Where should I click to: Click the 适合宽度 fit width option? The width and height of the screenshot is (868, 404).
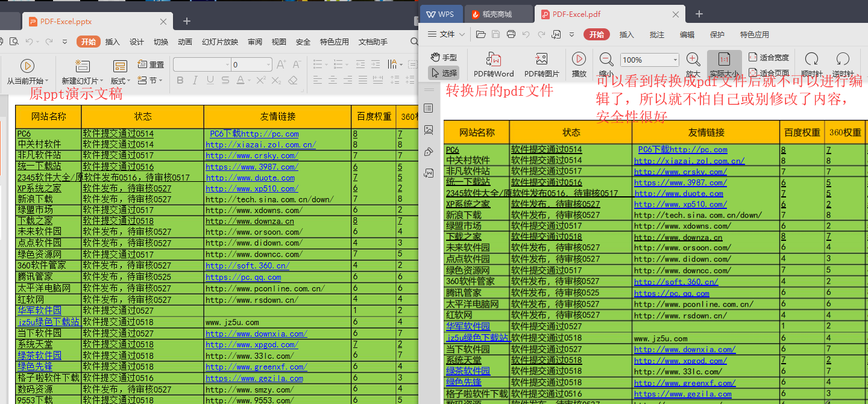(x=769, y=57)
